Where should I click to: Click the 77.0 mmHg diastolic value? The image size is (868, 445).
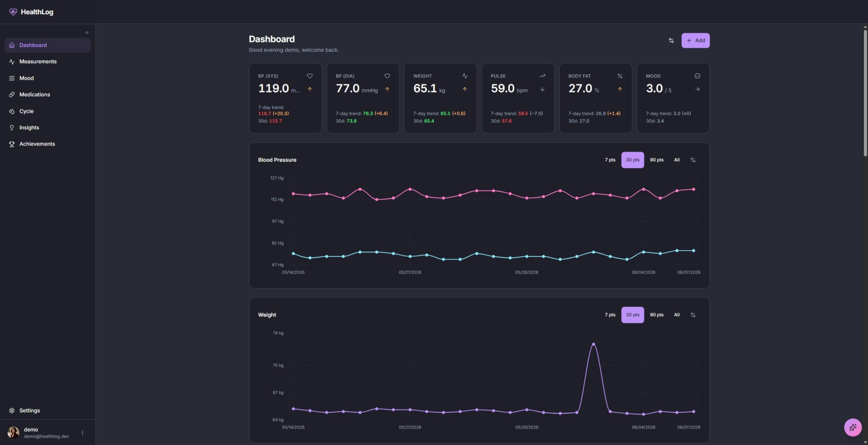(x=357, y=88)
